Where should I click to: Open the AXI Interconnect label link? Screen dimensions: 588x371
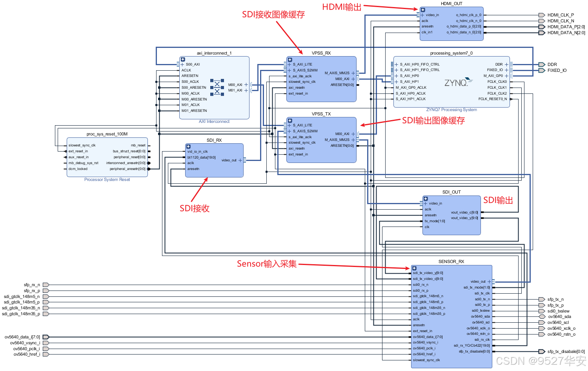coord(214,121)
